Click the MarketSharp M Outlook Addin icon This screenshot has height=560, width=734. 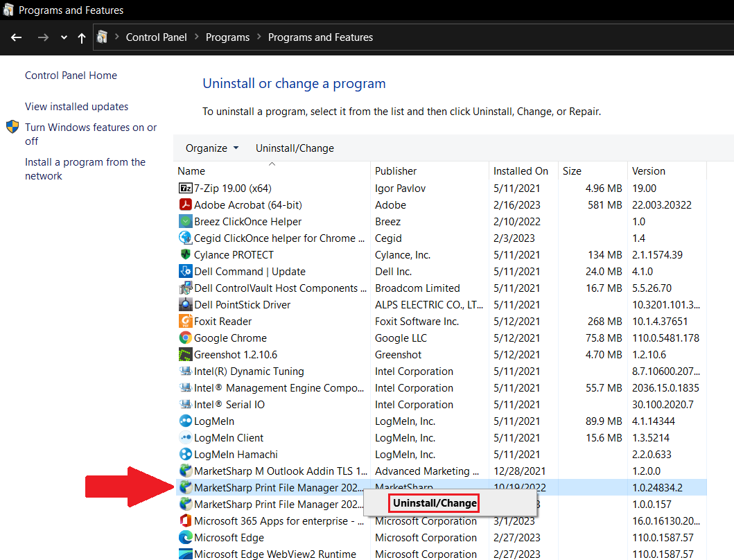pyautogui.click(x=186, y=471)
